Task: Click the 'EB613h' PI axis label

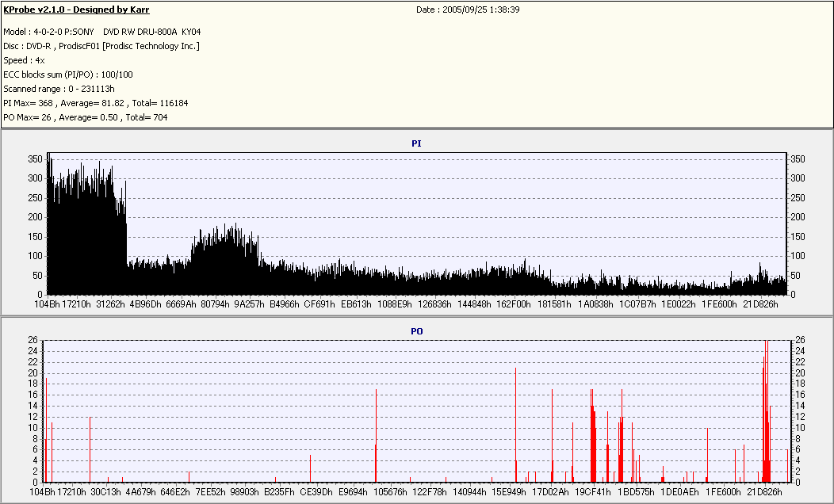Action: coord(356,304)
